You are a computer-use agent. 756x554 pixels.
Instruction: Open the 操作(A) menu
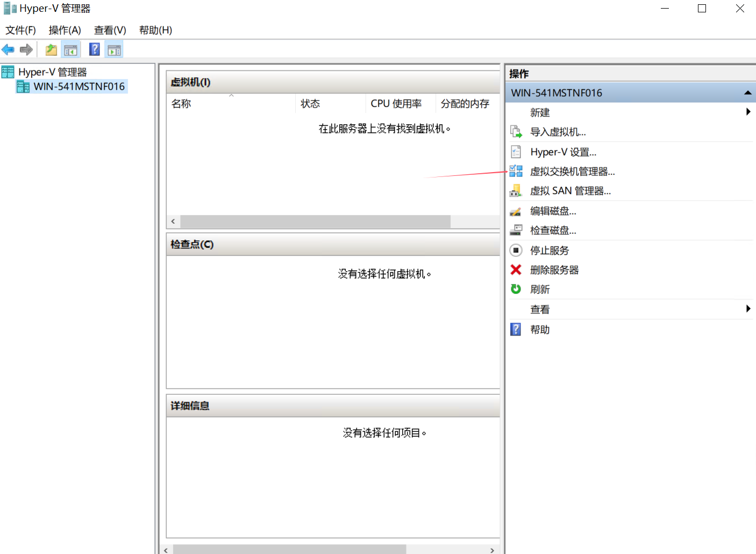[65, 30]
